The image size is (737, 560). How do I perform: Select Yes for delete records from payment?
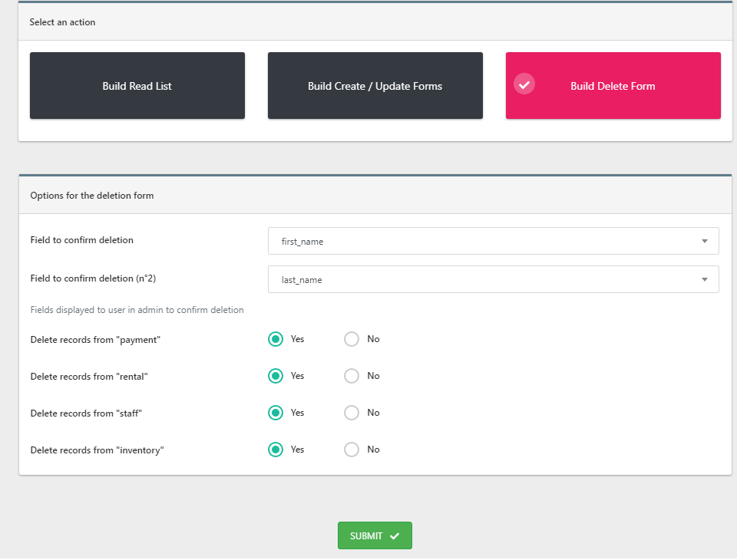coord(276,339)
